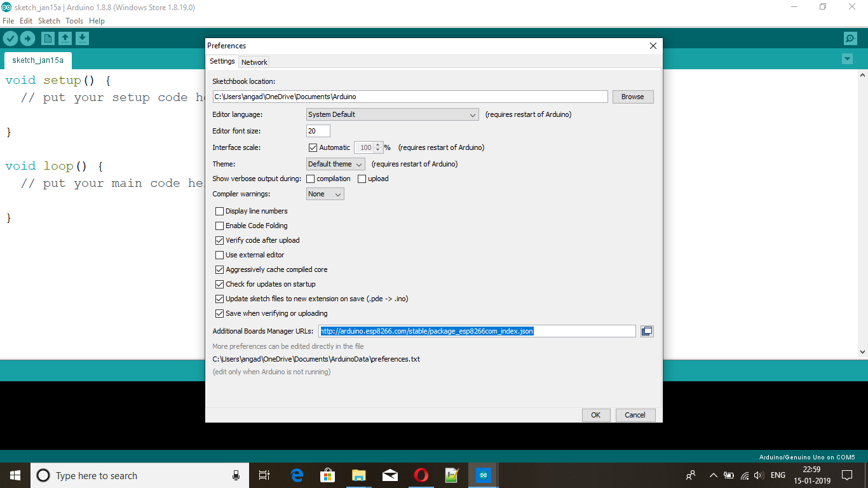The image size is (868, 488).
Task: Confirm preferences with the OK button
Action: tap(595, 414)
